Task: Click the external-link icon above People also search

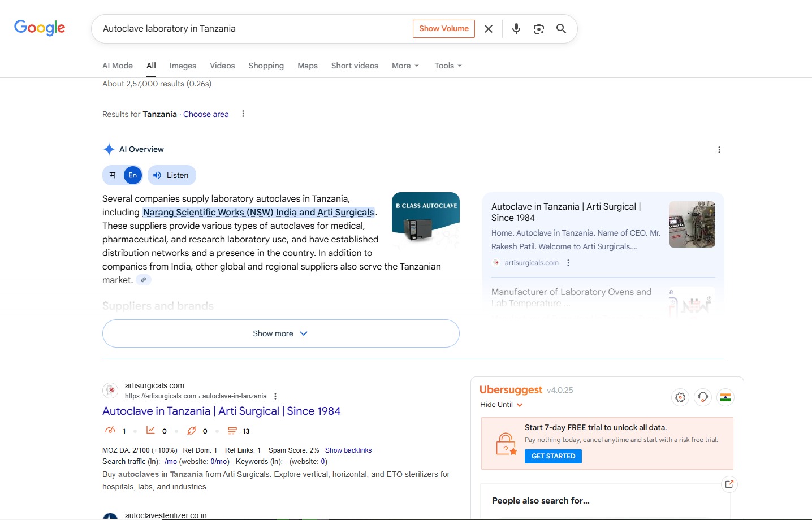Action: 729,484
